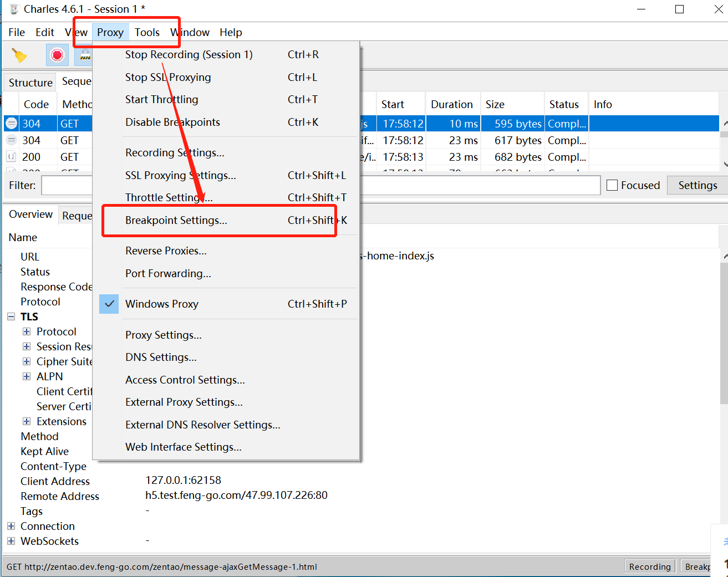Select the request with 682 bytes size
Image resolution: width=728 pixels, height=577 pixels.
tap(362, 157)
